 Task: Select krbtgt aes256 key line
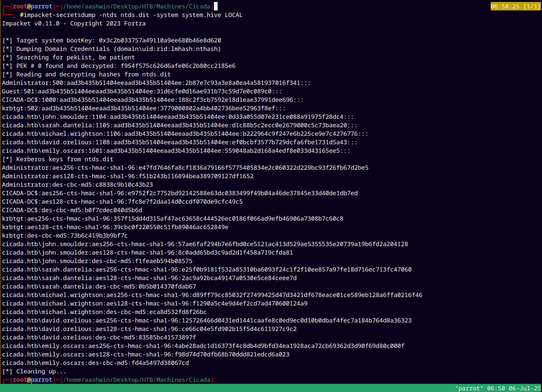click(x=173, y=219)
